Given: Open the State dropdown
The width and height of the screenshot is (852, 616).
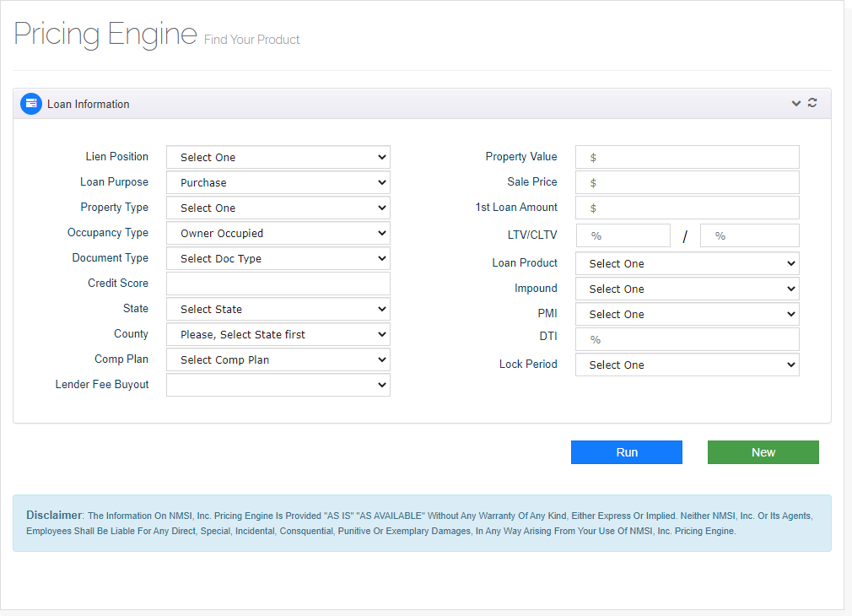Looking at the screenshot, I should pos(278,309).
